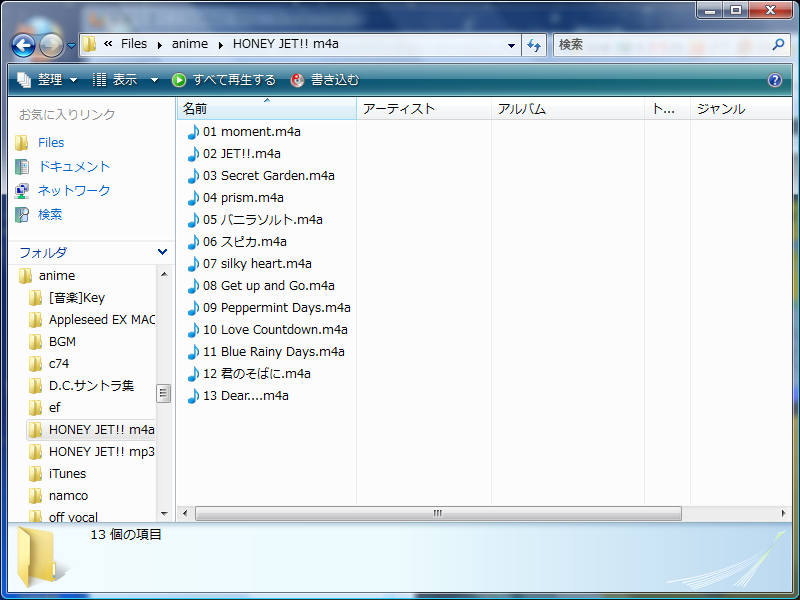Open the 整理 menu
This screenshot has width=800, height=600.
47,80
